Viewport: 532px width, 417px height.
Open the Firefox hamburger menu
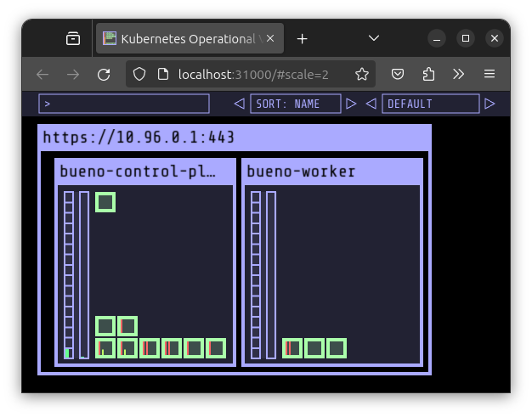point(490,74)
